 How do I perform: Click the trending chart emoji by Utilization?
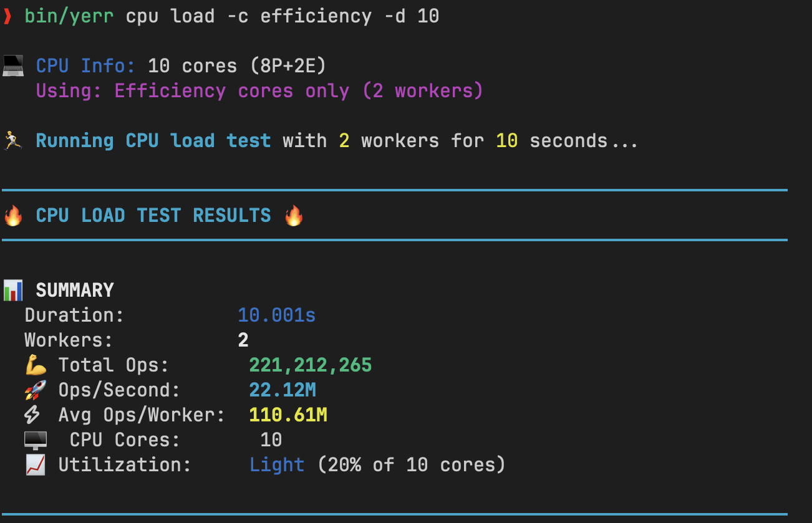coord(36,465)
